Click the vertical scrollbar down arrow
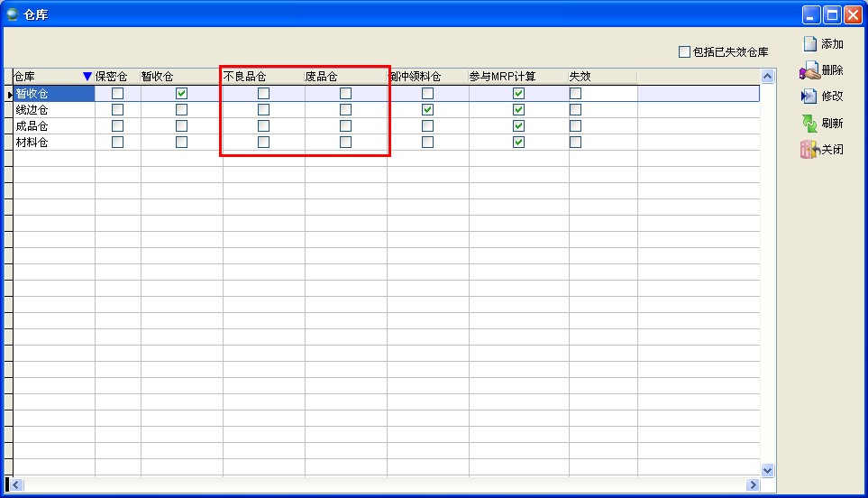 [768, 470]
